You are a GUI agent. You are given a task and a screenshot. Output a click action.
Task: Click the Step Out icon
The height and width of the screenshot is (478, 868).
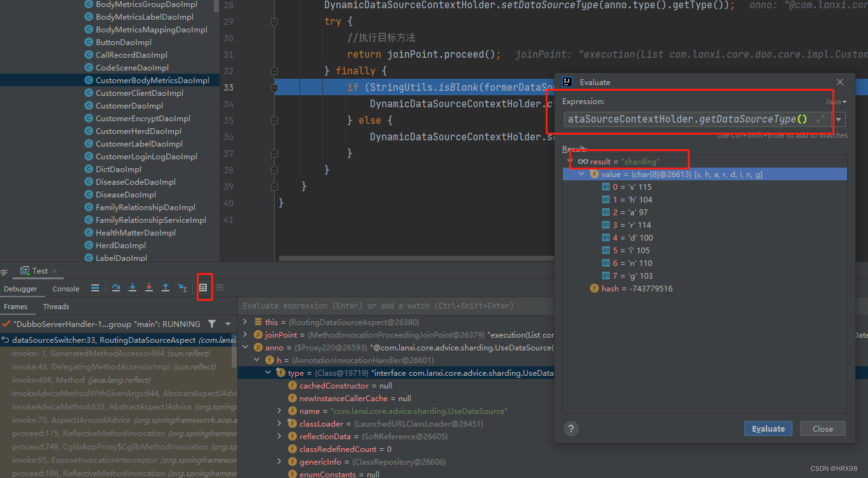(x=166, y=288)
